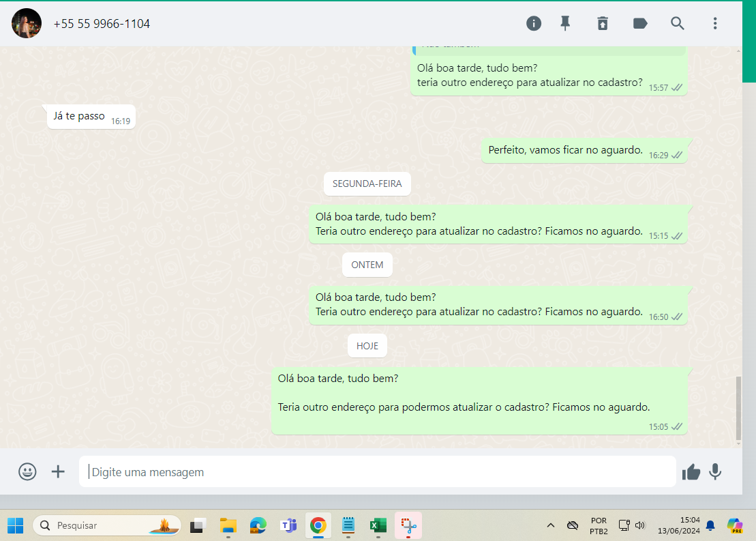Click the chat vertical scrollbar thumb
Screen dimensions: 756x541
point(738,408)
